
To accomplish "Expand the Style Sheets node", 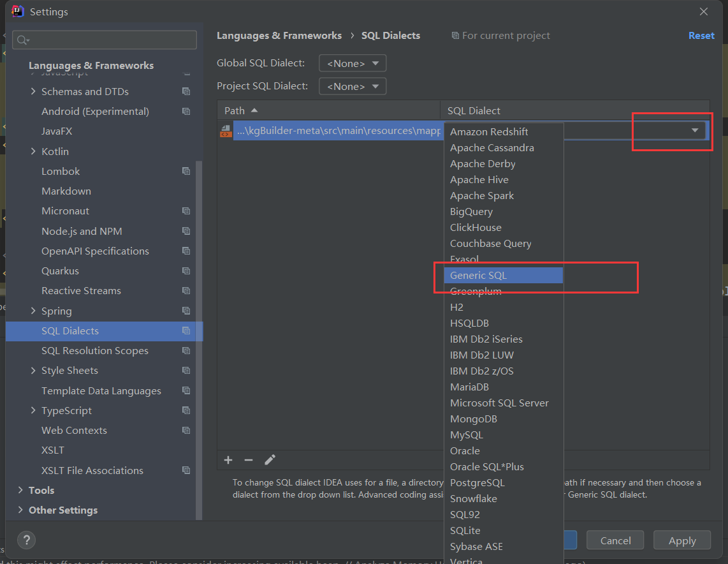I will click(x=33, y=371).
